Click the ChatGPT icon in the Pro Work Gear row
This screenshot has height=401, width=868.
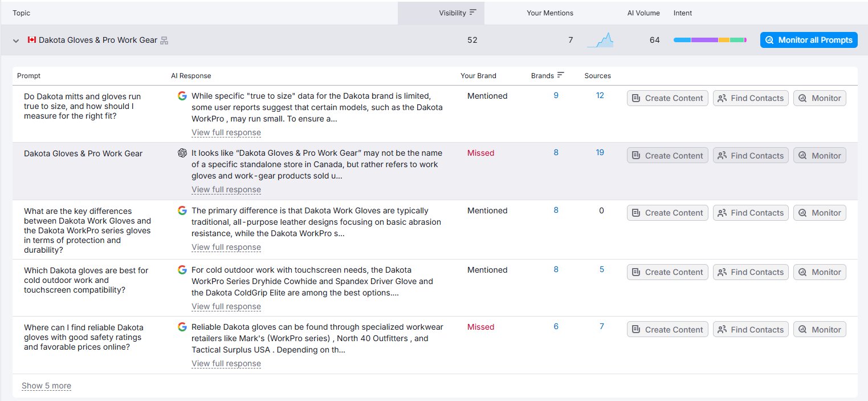click(182, 153)
